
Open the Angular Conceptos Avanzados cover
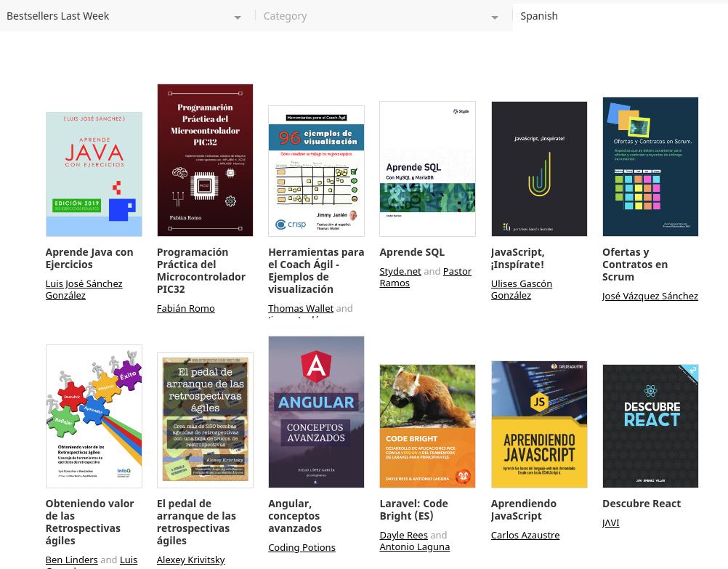pos(316,412)
